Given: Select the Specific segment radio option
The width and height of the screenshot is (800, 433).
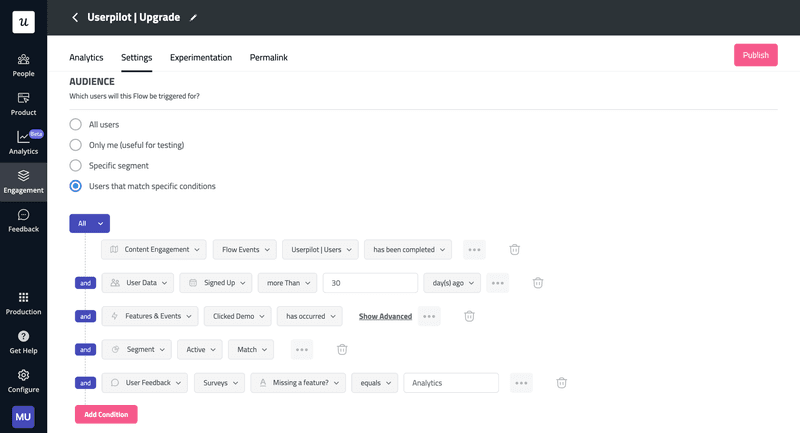Looking at the screenshot, I should pos(76,165).
